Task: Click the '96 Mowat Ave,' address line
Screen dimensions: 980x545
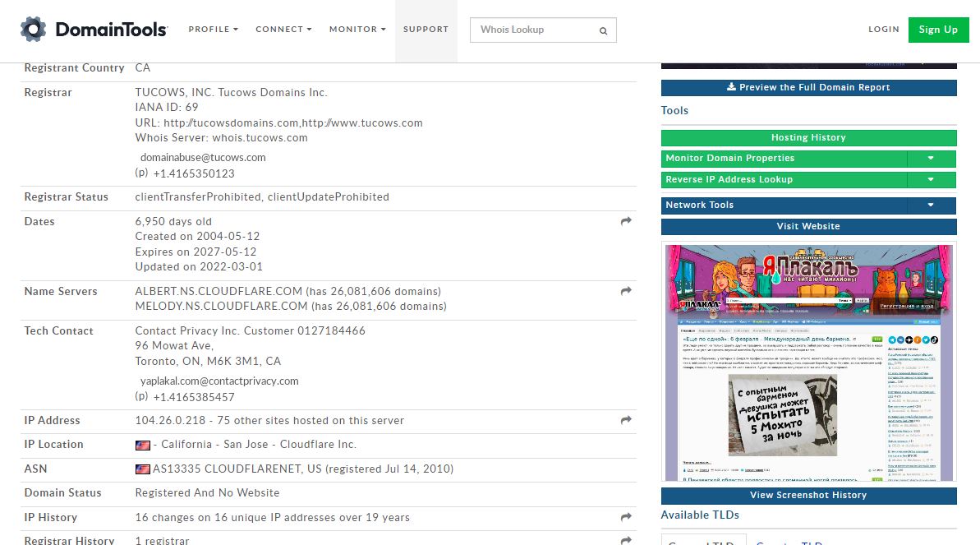Action: click(174, 346)
